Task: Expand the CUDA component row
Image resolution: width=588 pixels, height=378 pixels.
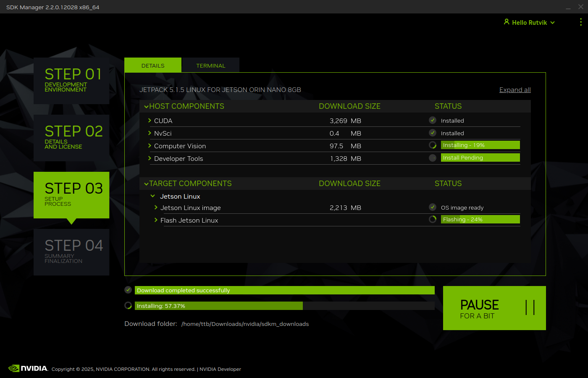Action: [150, 121]
